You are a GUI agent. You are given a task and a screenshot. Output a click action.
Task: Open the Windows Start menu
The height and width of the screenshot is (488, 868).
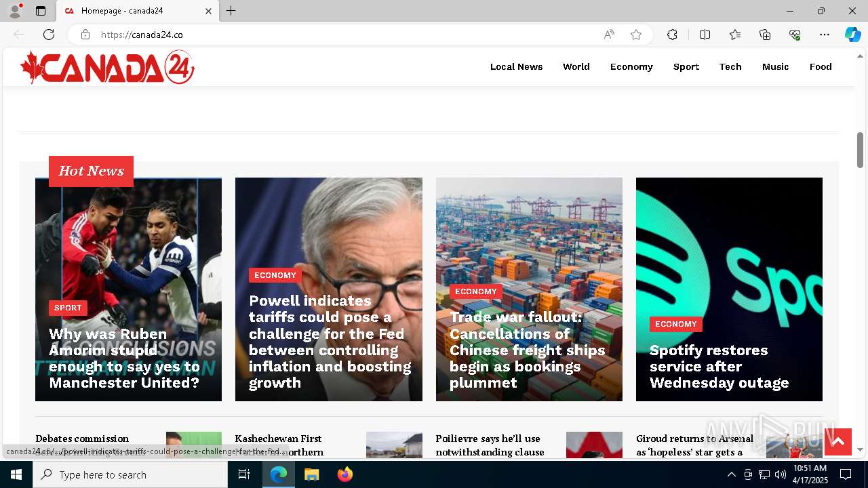(x=16, y=474)
